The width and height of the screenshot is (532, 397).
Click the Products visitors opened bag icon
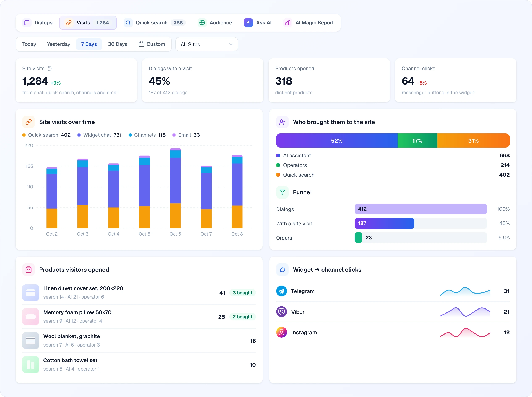pyautogui.click(x=29, y=270)
